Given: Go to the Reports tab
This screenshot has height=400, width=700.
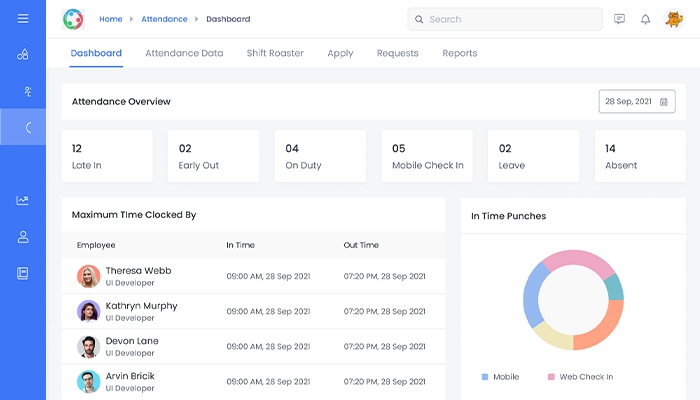Looking at the screenshot, I should tap(459, 53).
